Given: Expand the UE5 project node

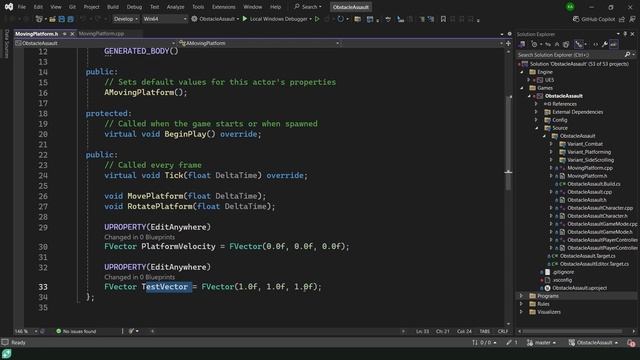Looking at the screenshot, I should 529,80.
